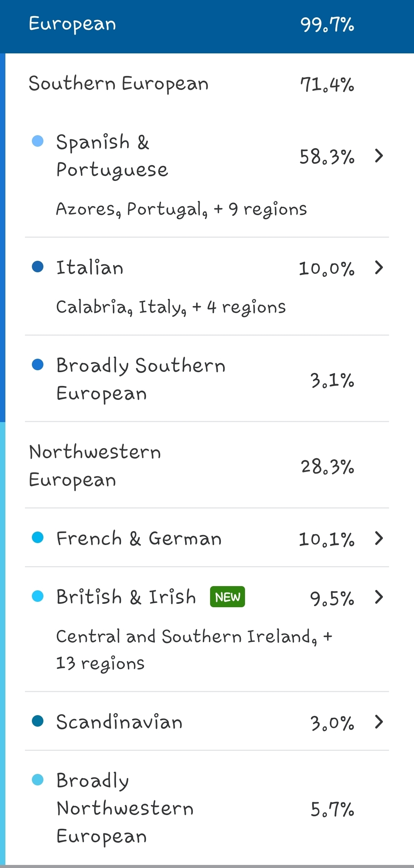Click the Broadly Southern European color dot
The width and height of the screenshot is (414, 868).
click(38, 364)
